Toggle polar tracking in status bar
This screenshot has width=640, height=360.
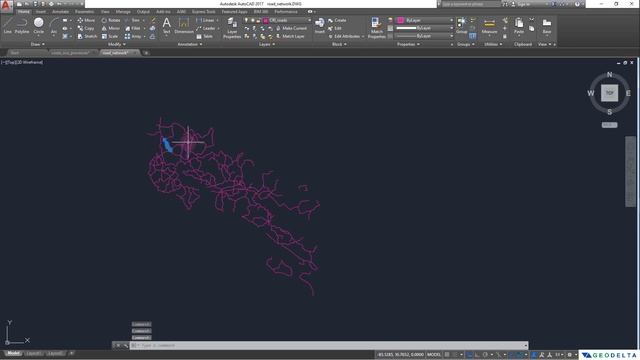485,355
